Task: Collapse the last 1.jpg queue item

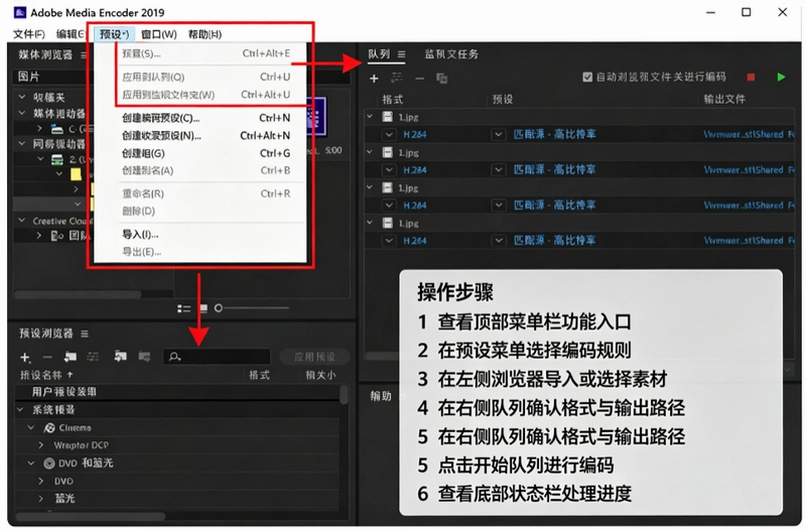Action: tap(370, 223)
